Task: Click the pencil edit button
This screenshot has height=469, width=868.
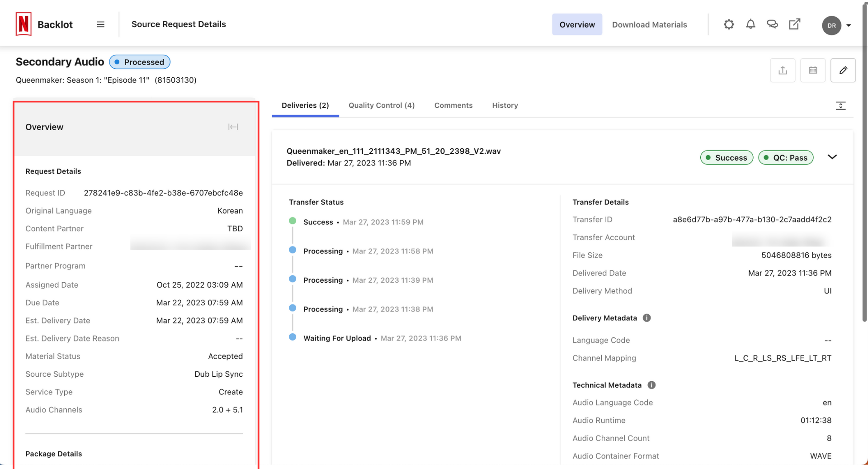Action: [x=843, y=70]
